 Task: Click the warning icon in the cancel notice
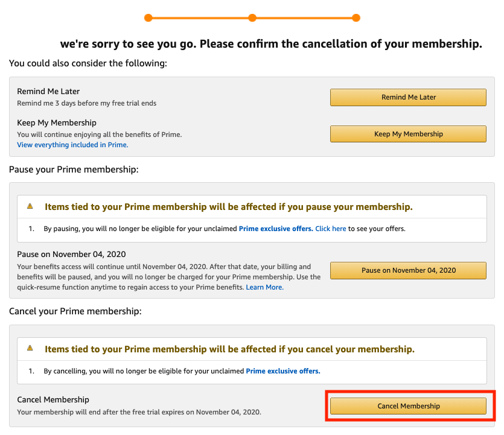coord(30,349)
